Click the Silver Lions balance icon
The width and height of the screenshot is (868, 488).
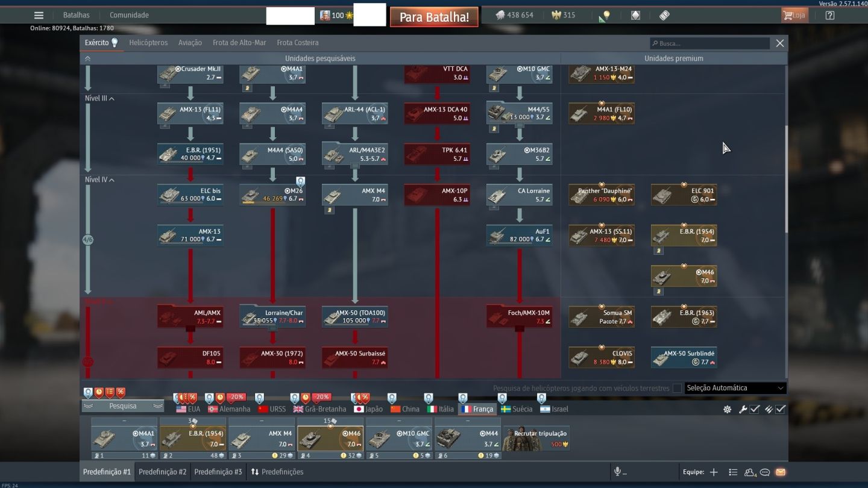tap(500, 16)
